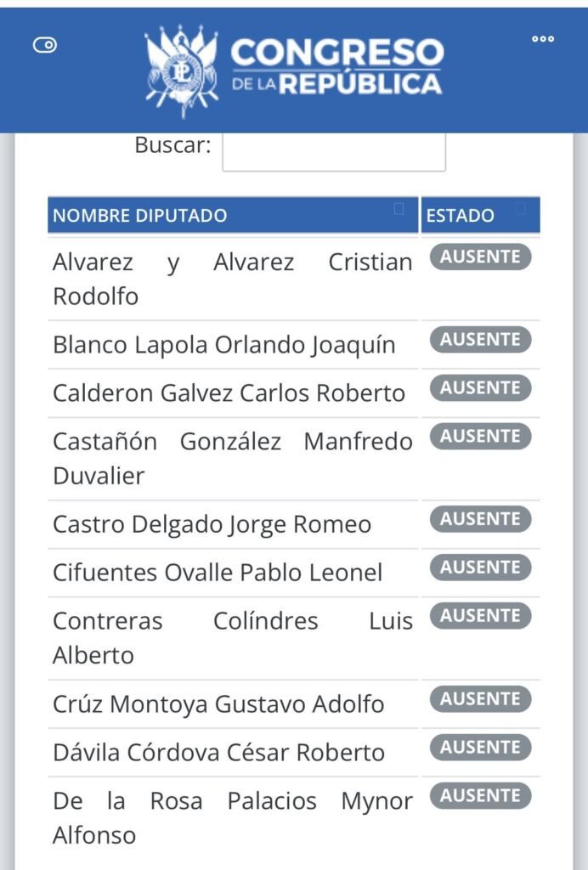Sort by the NOMBRE DIPUTADO column header
Viewport: 588px width, 870px height.
click(x=140, y=216)
